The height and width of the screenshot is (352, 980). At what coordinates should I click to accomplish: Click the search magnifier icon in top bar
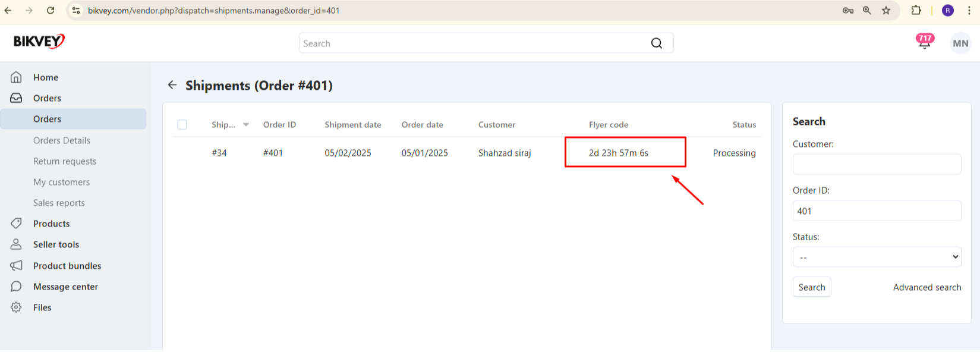coord(656,43)
